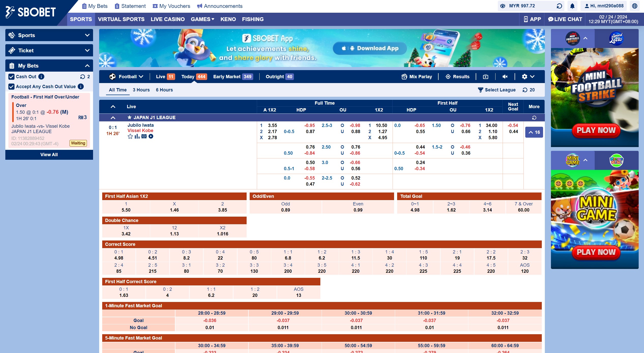Select Marble Mini game icon
Image resolution: width=644 pixels, height=353 pixels.
point(617,160)
